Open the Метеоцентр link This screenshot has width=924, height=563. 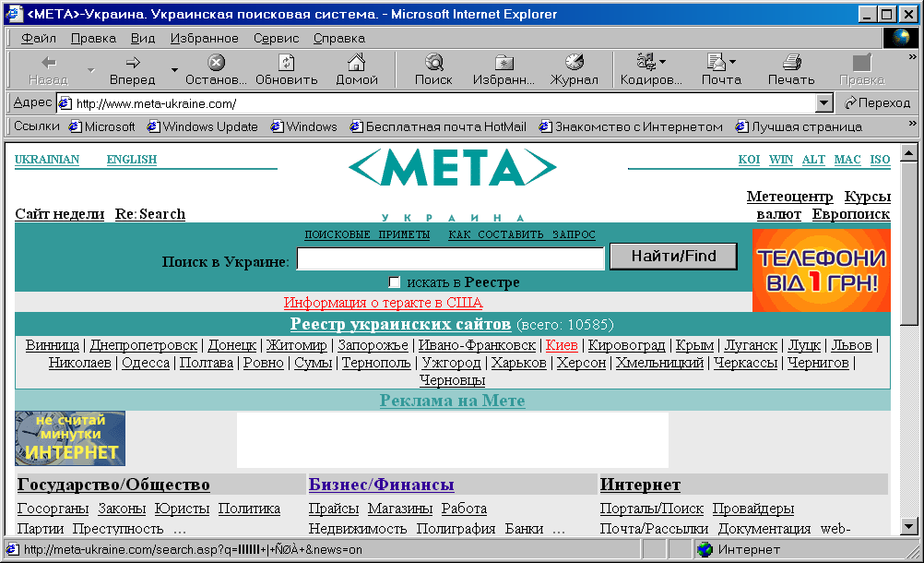[x=789, y=197]
